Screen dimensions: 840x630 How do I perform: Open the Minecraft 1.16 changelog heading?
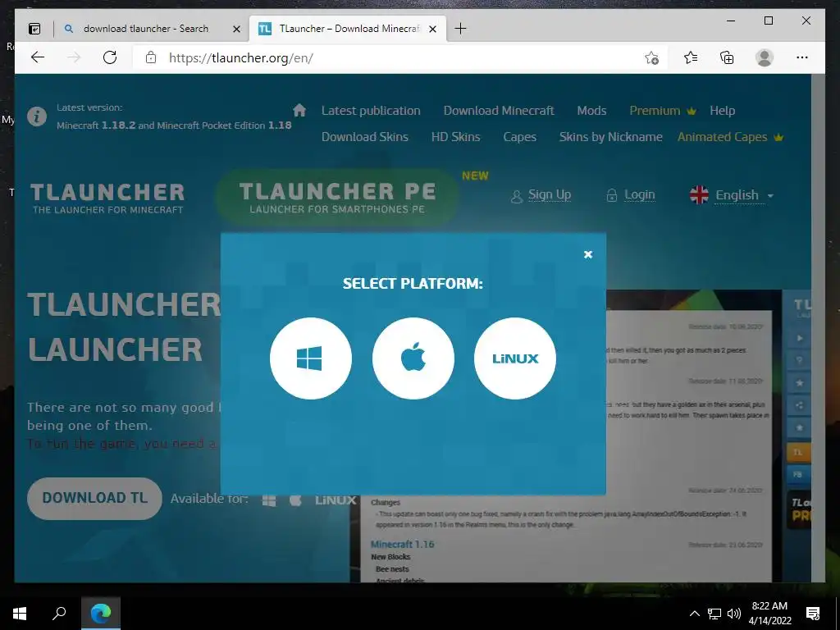pos(402,544)
